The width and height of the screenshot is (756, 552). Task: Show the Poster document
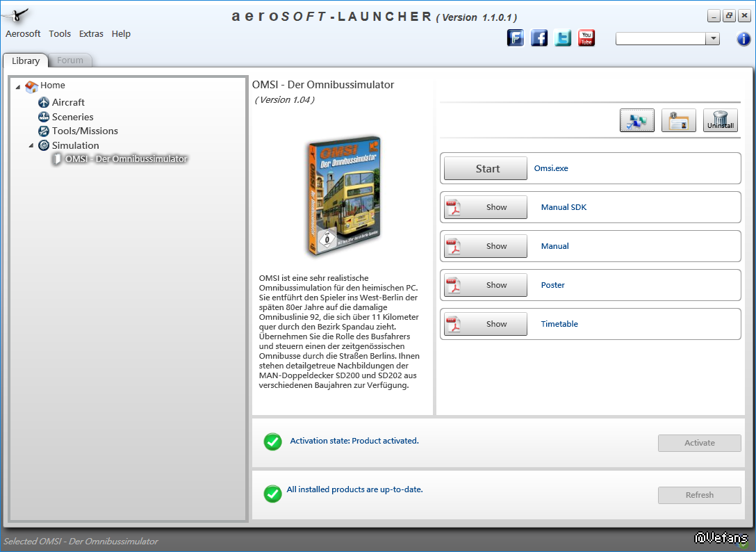pos(486,285)
